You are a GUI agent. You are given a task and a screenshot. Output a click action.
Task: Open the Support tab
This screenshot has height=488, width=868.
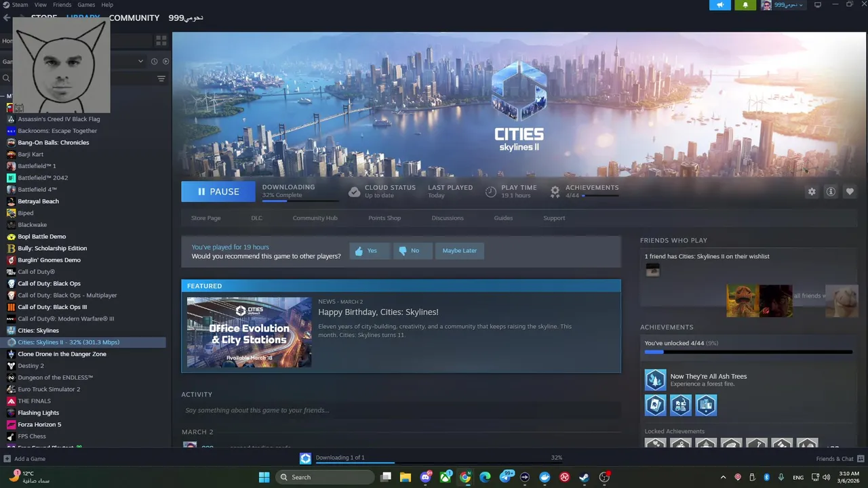coord(554,218)
